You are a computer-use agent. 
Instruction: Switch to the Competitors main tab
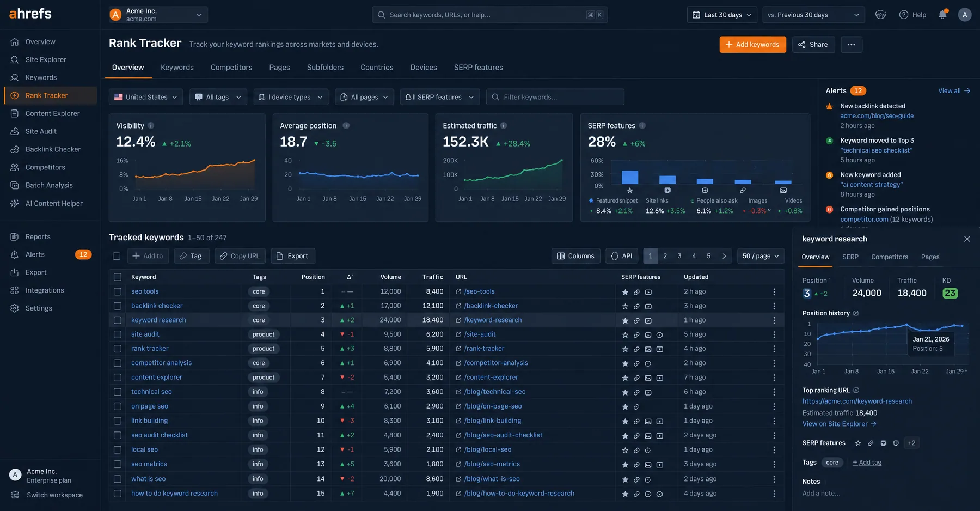pos(231,68)
